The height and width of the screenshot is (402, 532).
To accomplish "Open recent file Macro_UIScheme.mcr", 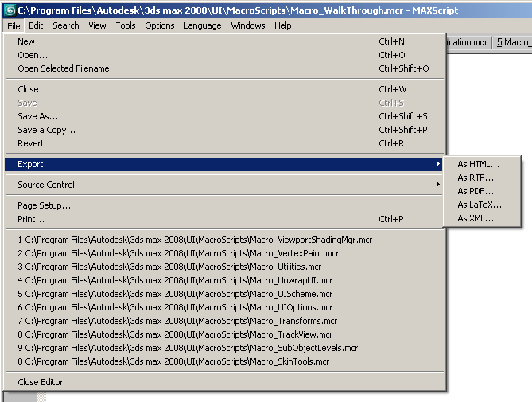I will 224,294.
